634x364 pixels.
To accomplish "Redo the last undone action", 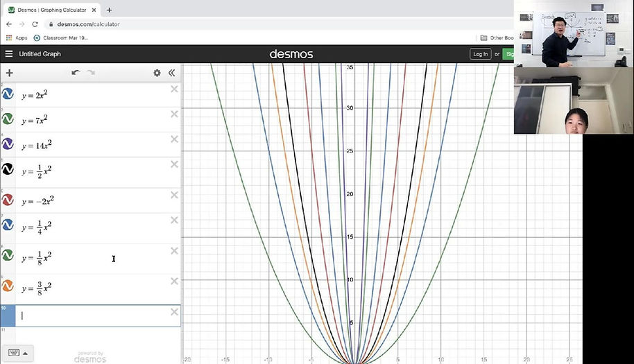I will [x=91, y=73].
